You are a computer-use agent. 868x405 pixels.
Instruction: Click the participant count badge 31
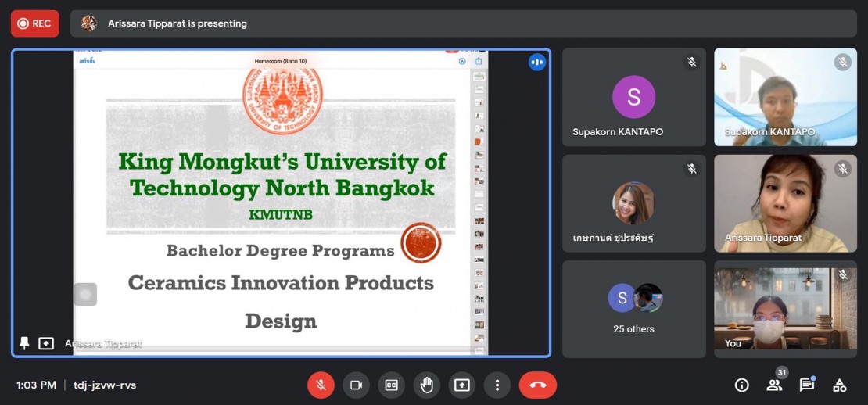[782, 372]
